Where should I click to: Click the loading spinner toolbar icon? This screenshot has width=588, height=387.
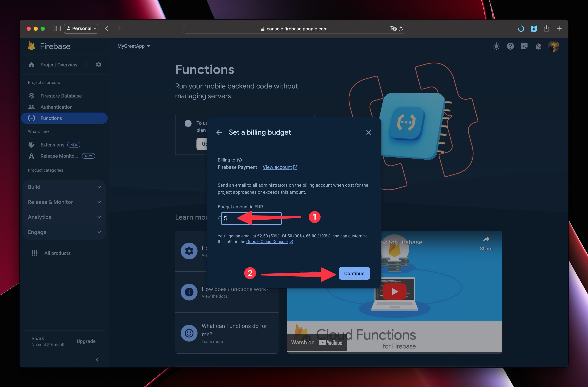[521, 29]
